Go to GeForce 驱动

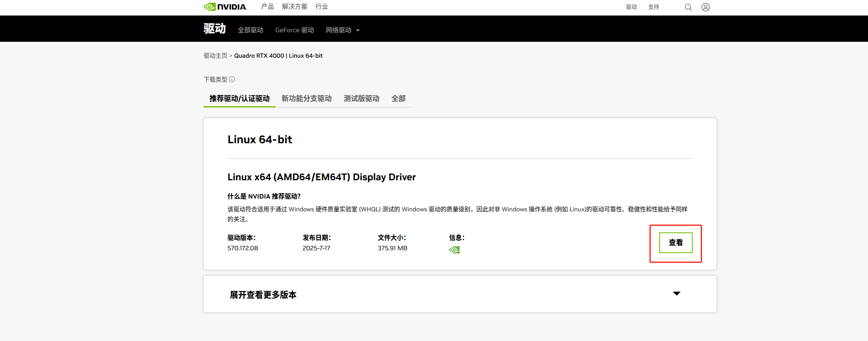click(x=295, y=30)
